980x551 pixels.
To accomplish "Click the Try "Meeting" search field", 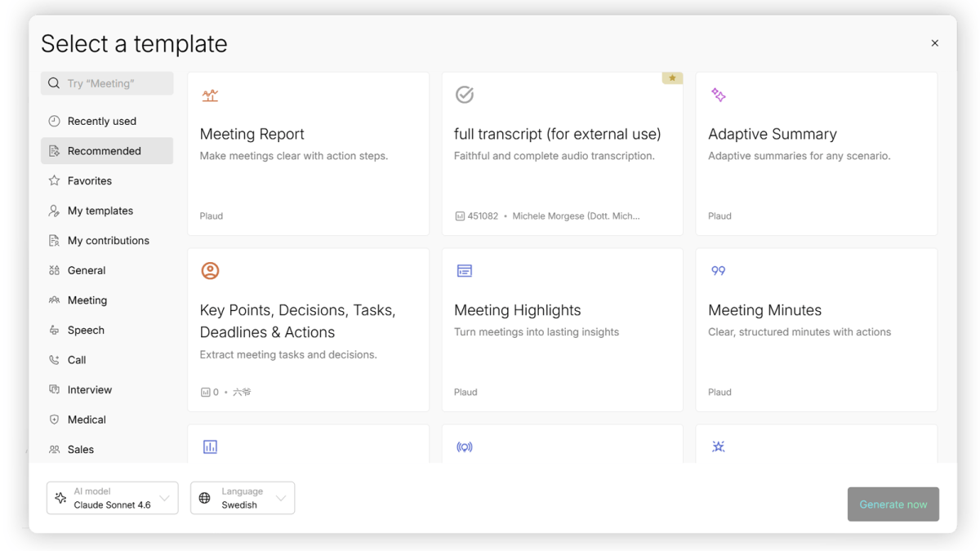I will pyautogui.click(x=107, y=83).
